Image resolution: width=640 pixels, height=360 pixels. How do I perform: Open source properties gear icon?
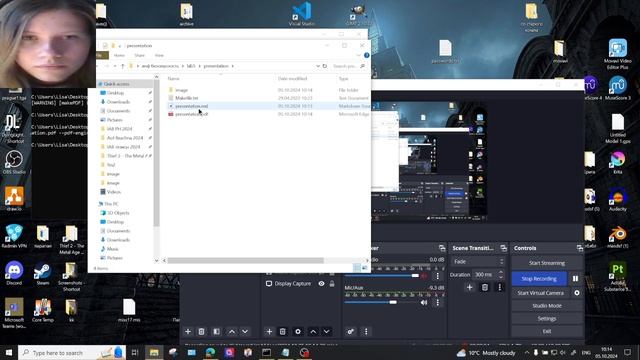298,331
